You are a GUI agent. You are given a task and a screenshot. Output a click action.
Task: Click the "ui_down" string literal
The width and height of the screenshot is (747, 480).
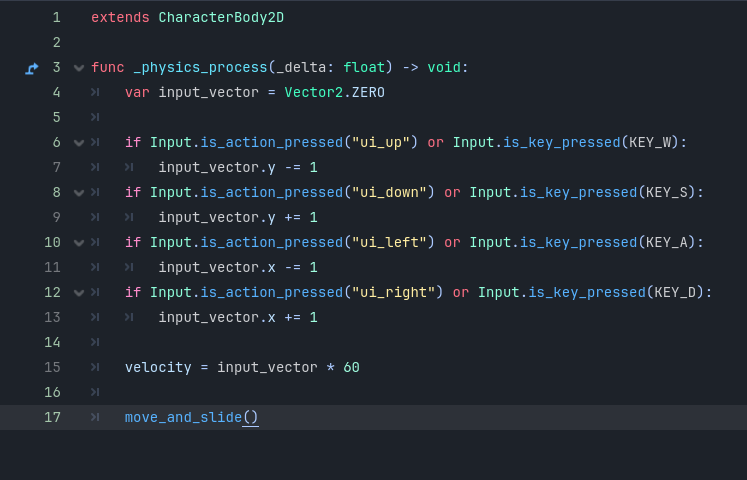pyautogui.click(x=389, y=193)
